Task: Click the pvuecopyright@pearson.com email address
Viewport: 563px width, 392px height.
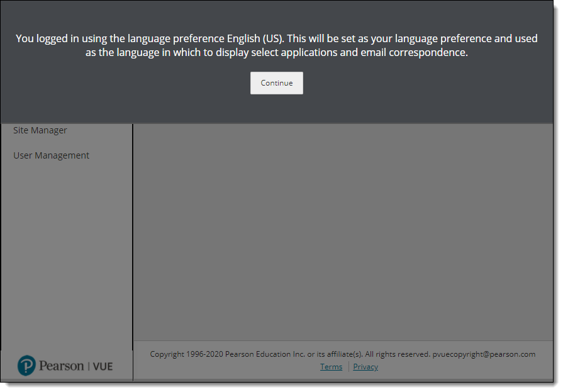Action: (x=484, y=354)
